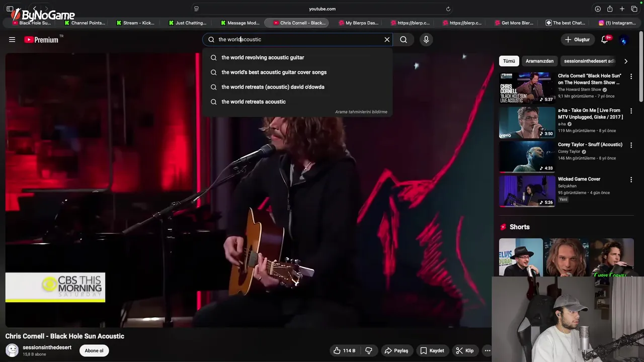The image size is (644, 362).
Task: Open sessionsinthedesert channel avatar
Action: pyautogui.click(x=12, y=350)
